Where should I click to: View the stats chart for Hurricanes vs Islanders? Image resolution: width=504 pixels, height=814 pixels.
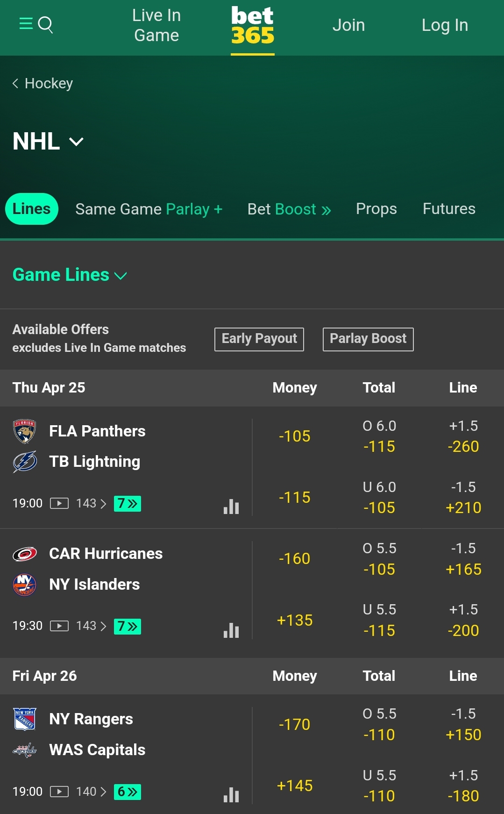[231, 630]
